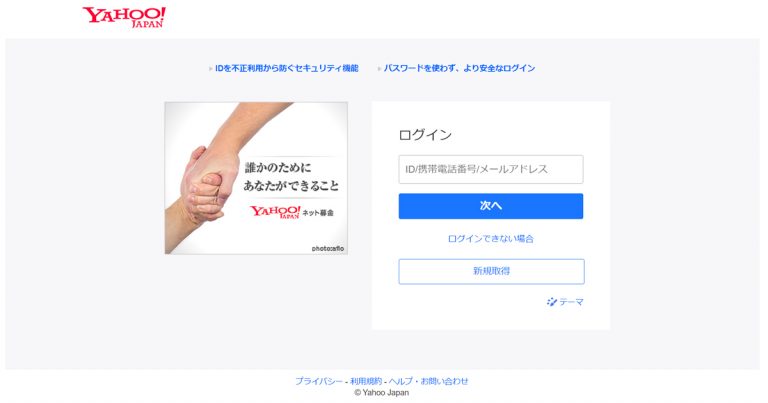Image resolution: width=768 pixels, height=403 pixels.
Task: Click arrow bullet beside the security features link
Action: 211,69
